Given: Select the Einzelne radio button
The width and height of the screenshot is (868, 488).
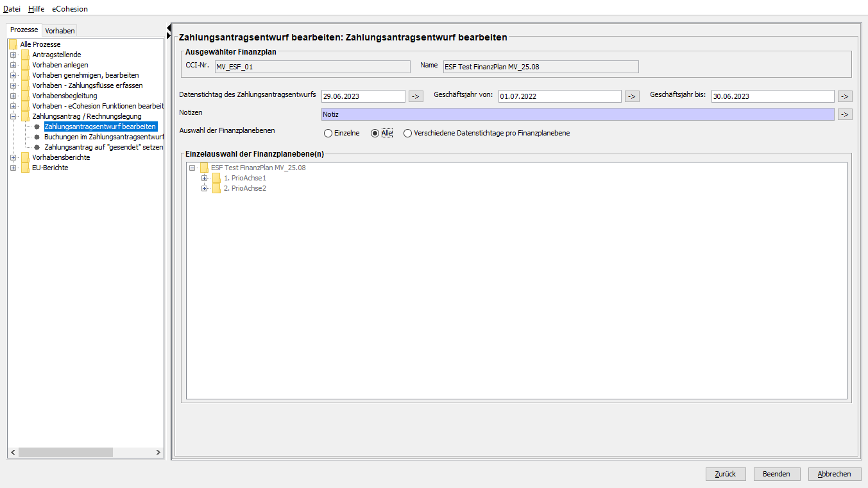Looking at the screenshot, I should coord(328,134).
